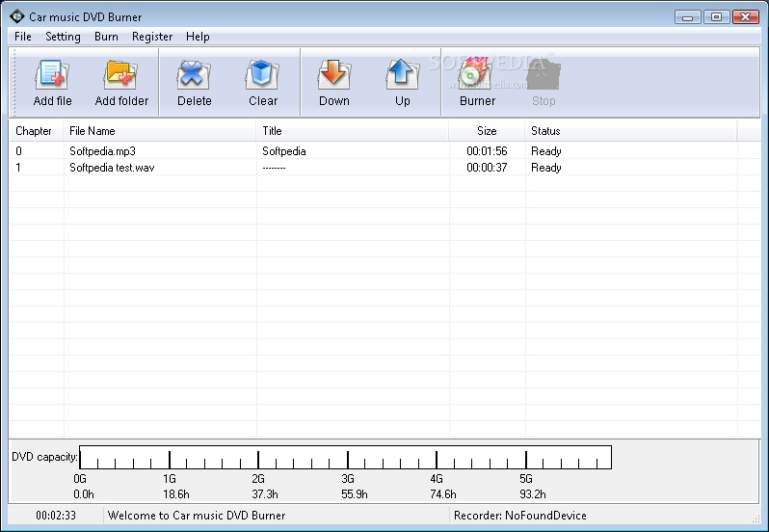
Task: Click the DVD capacity ruler bar
Action: pyautogui.click(x=345, y=458)
